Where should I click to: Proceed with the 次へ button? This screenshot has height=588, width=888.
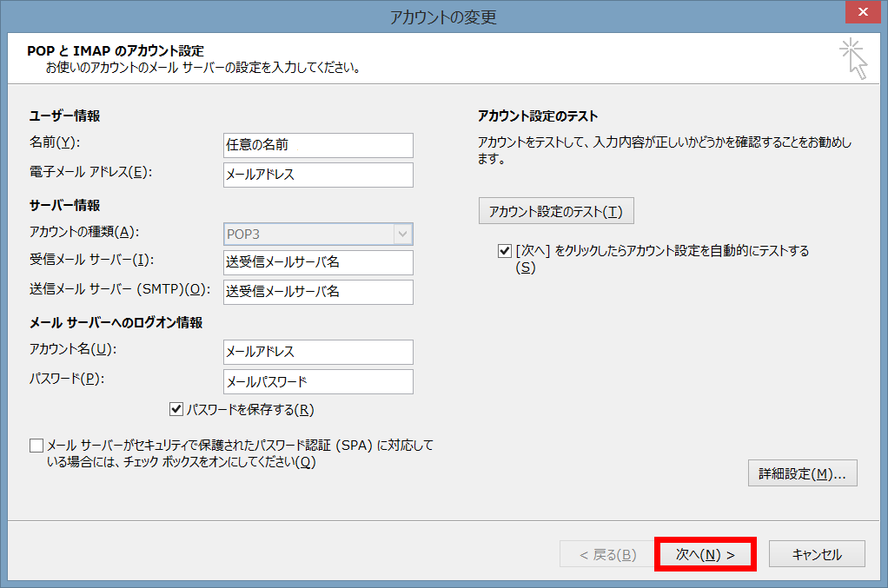(706, 554)
